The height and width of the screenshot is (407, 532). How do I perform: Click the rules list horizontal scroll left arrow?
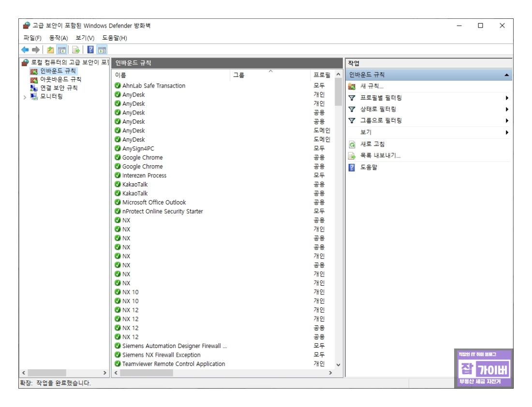coord(116,373)
